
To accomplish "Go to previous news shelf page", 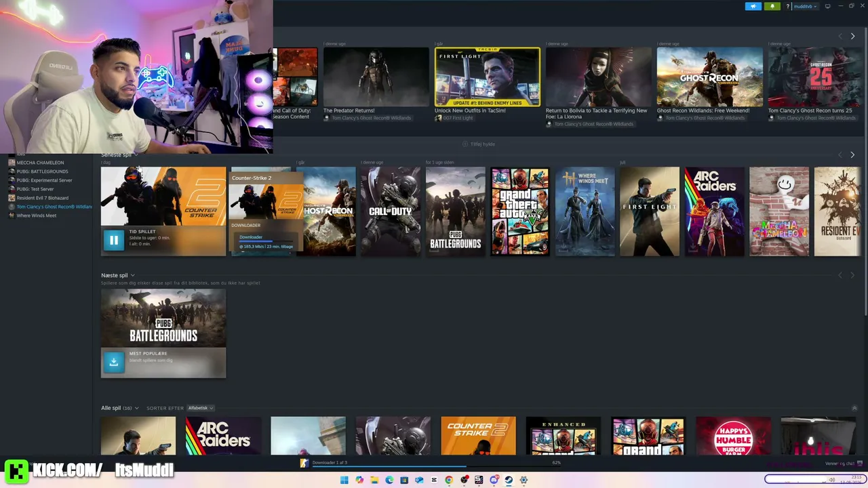I will pos(840,36).
